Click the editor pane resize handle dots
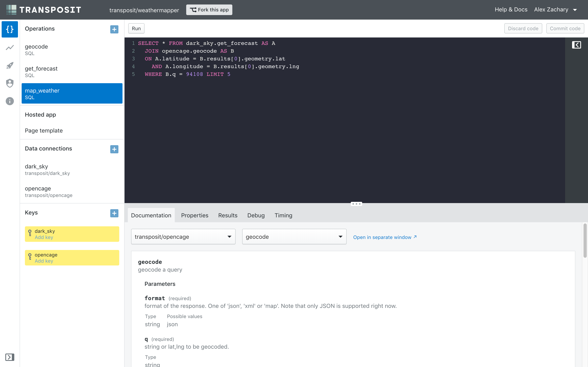This screenshot has width=588, height=367. click(x=356, y=204)
